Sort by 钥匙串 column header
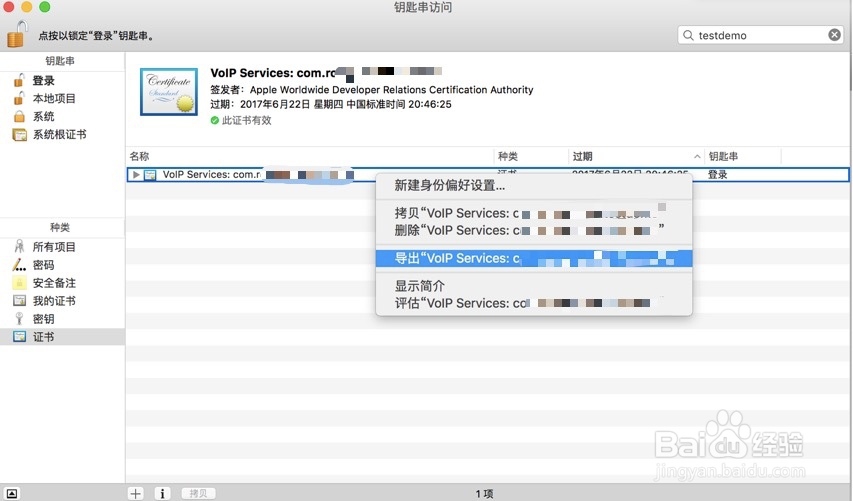Viewport: 853px width, 501px height. click(743, 157)
